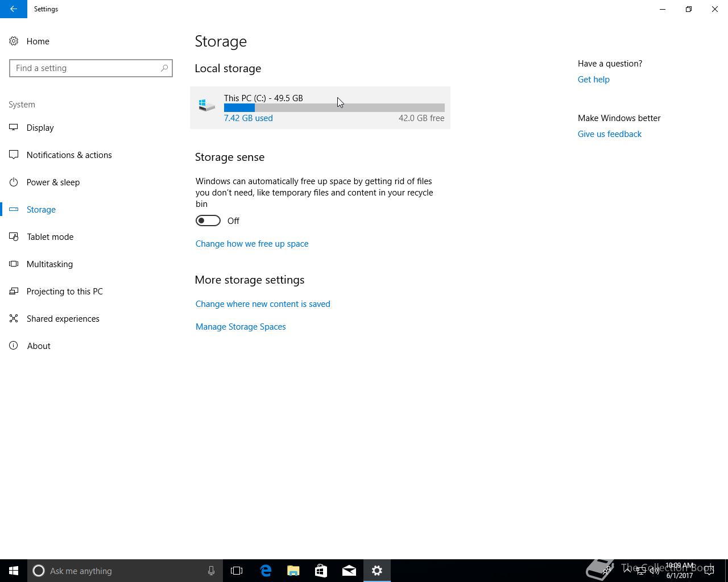This screenshot has width=728, height=582.
Task: Click the volume speaker tray icon
Action: coord(654,571)
